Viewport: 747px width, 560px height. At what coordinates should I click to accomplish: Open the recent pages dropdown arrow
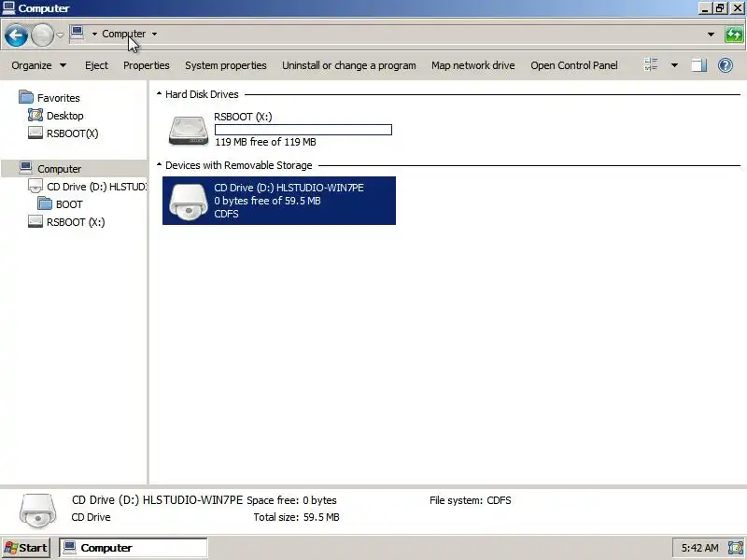tap(60, 35)
